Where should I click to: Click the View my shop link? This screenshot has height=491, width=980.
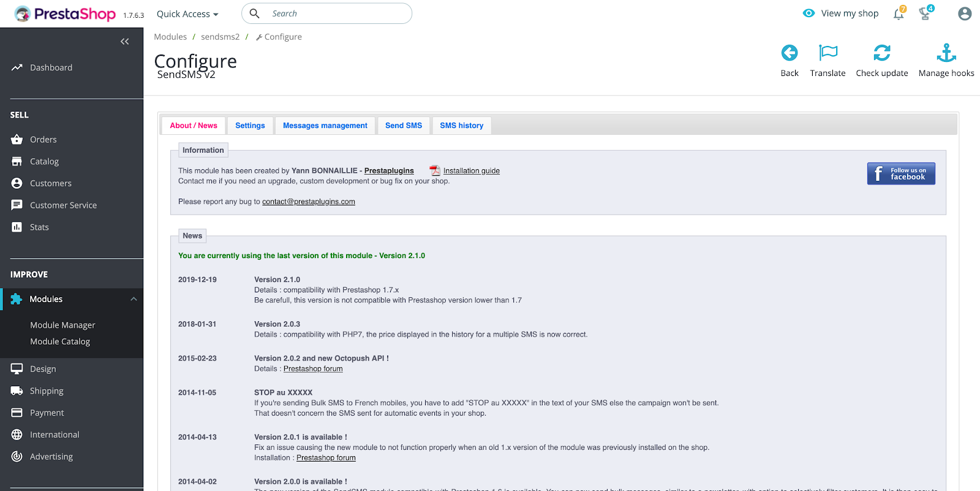[x=850, y=13]
